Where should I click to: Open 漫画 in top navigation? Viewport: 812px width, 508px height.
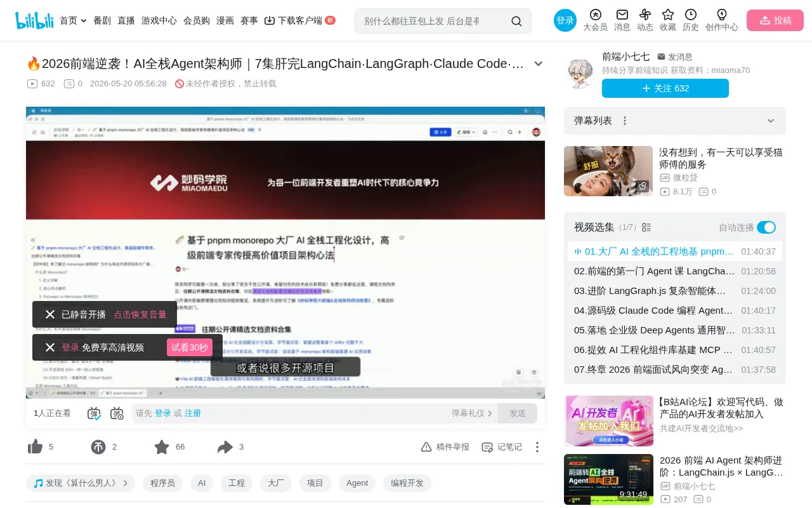(225, 20)
